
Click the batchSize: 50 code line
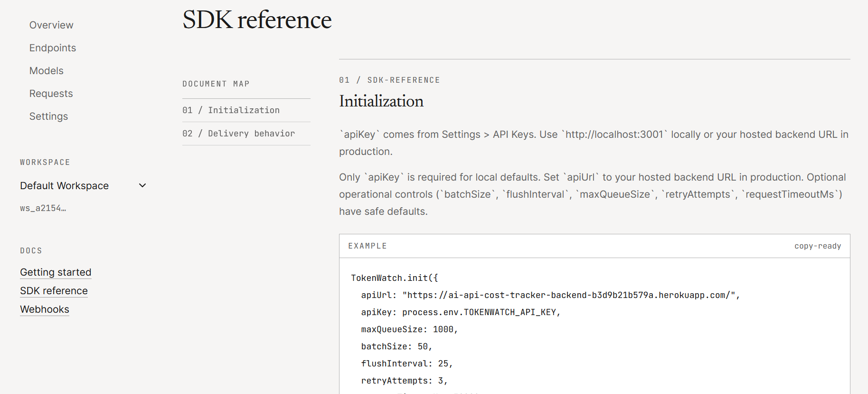point(396,346)
